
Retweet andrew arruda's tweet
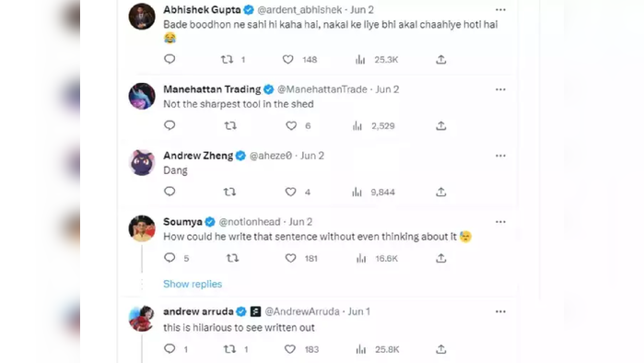[229, 349]
